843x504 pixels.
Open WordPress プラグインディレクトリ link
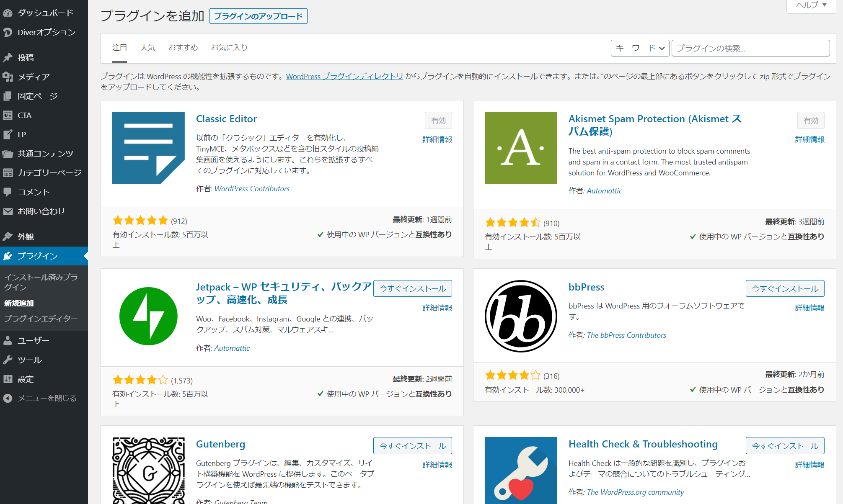[x=344, y=76]
